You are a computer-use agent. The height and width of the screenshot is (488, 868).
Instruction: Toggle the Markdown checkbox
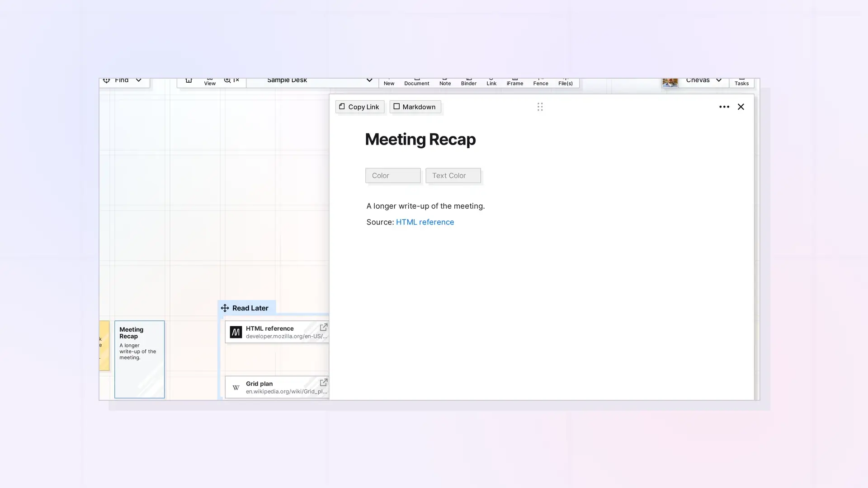(x=396, y=107)
